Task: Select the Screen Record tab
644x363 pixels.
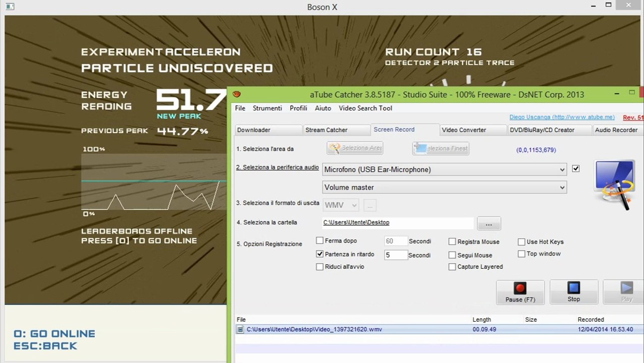Action: (x=405, y=130)
